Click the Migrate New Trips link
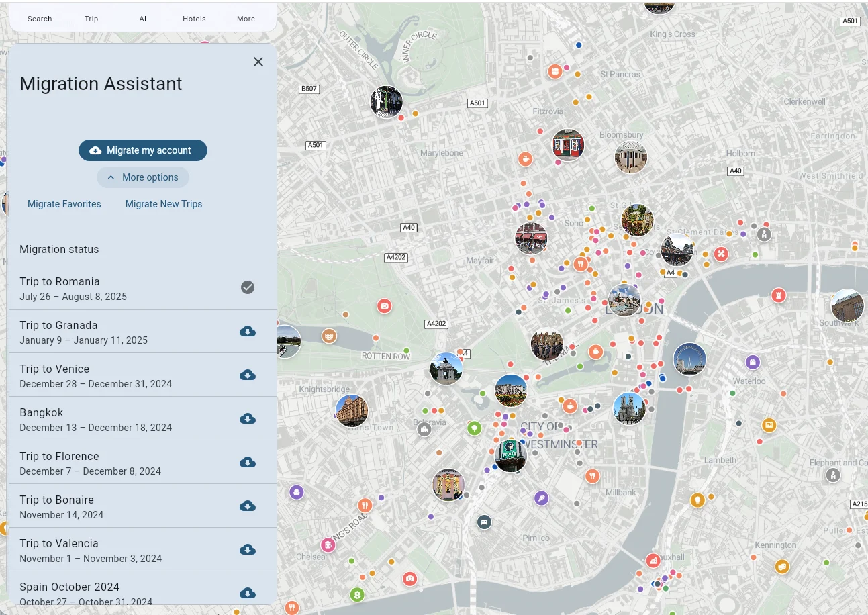 [x=164, y=204]
